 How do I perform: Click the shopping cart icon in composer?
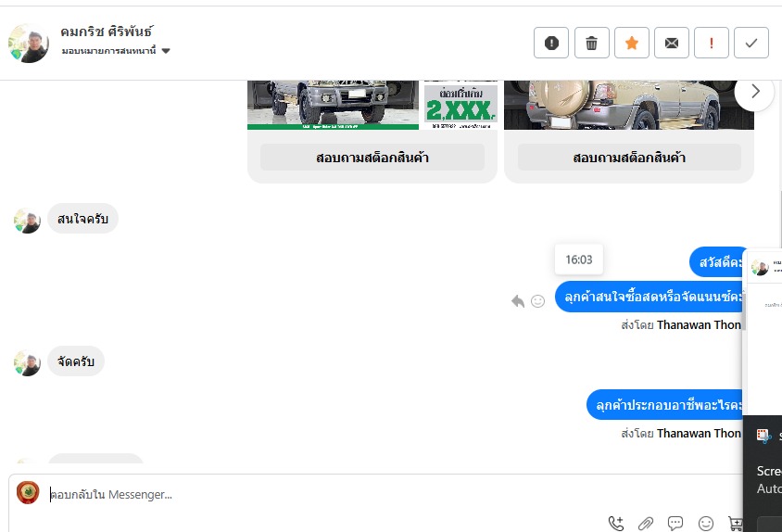[735, 523]
